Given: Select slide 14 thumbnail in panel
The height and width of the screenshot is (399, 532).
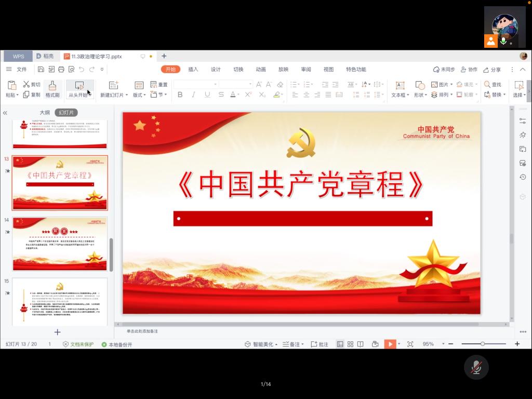Looking at the screenshot, I should (x=60, y=244).
